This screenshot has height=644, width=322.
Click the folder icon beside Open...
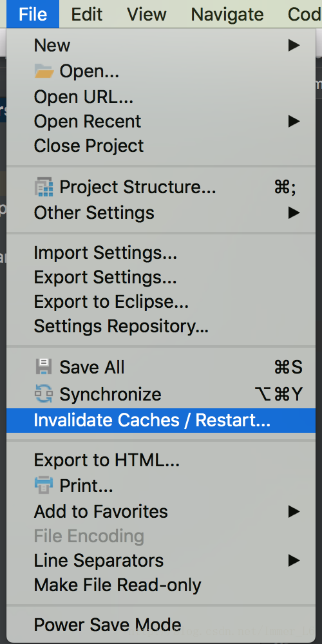(x=44, y=71)
